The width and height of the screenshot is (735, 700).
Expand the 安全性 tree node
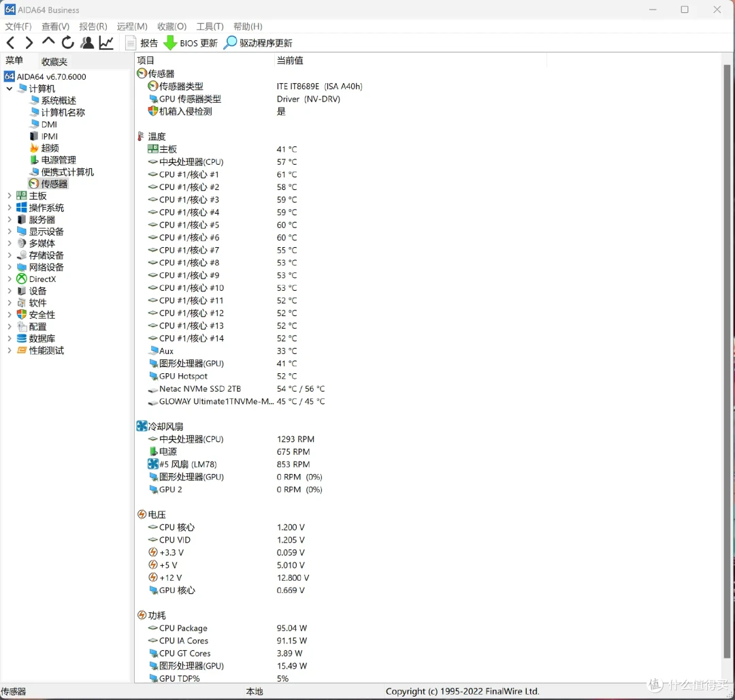(9, 315)
